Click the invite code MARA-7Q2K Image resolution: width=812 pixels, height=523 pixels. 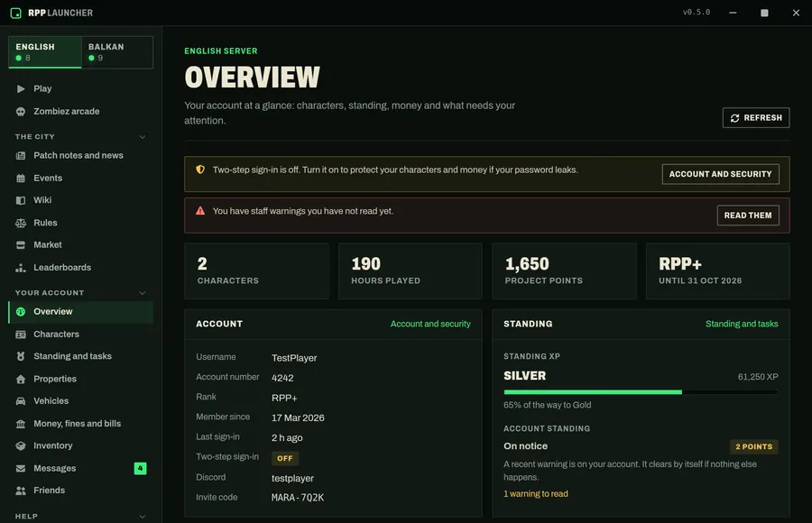[298, 498]
